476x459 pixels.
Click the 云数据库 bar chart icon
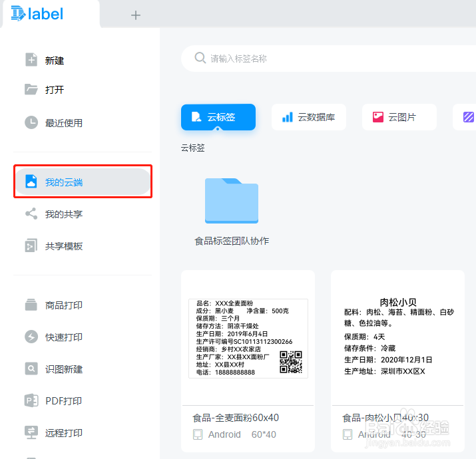pyautogui.click(x=287, y=117)
